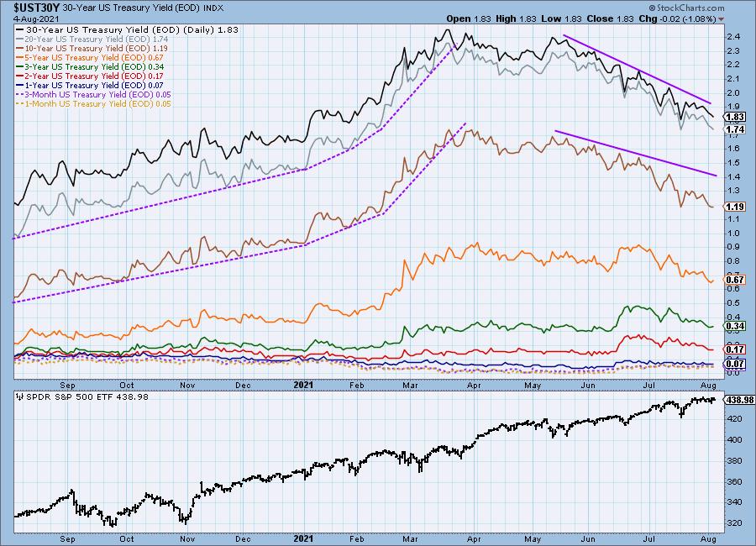This screenshot has height=546, width=756.
Task: Click the candlestick icon before SPDR label
Action: [20, 397]
